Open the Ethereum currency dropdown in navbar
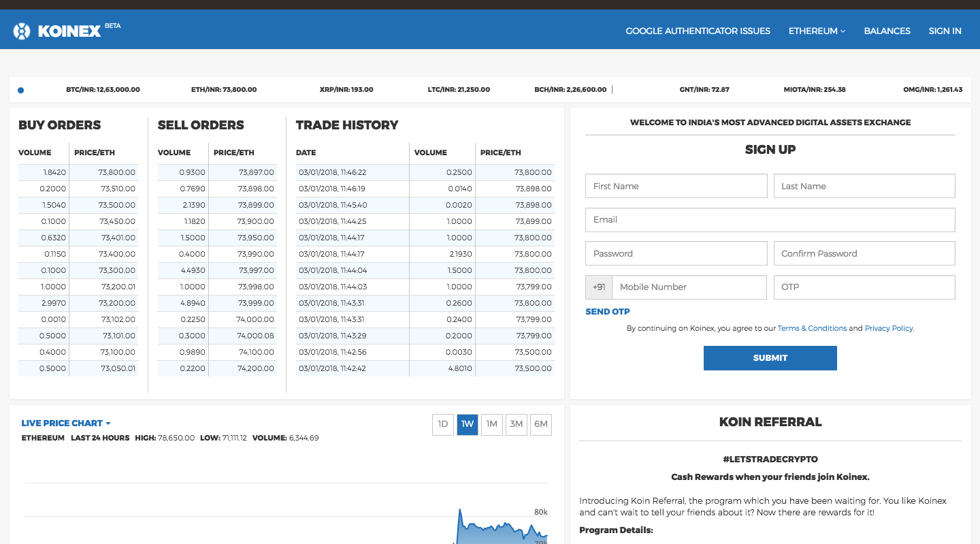This screenshot has width=980, height=544. tap(817, 31)
